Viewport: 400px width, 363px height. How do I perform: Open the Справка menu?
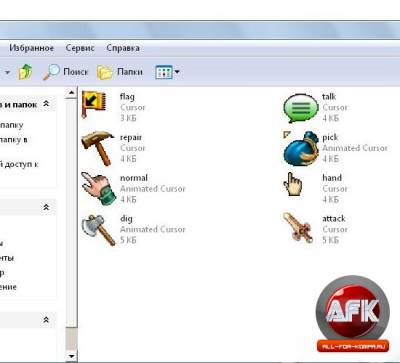coord(123,48)
